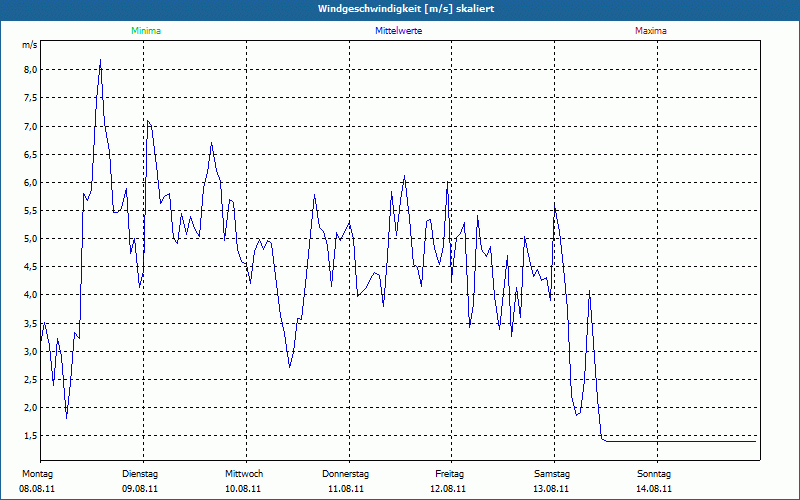
Task: Click the 2,5 y-axis value
Action: coord(31,380)
